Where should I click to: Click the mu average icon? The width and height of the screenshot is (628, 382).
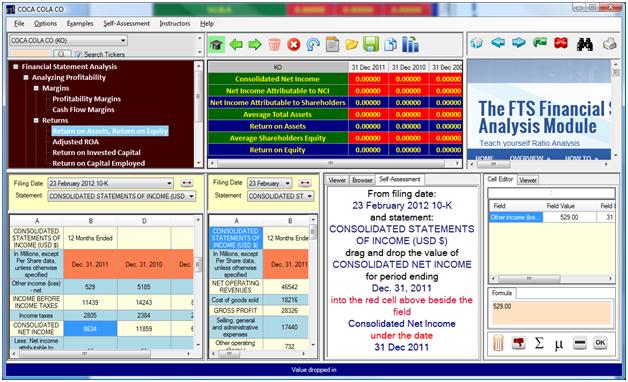[x=558, y=344]
